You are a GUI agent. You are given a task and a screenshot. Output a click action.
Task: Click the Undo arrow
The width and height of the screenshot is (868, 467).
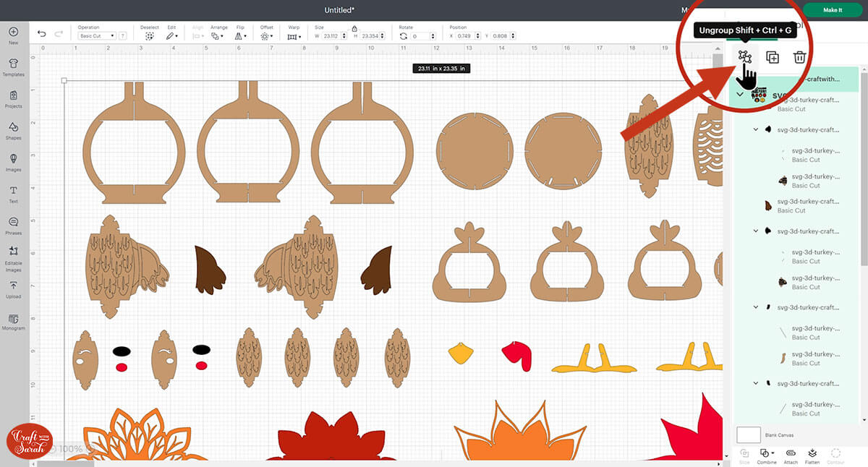42,34
